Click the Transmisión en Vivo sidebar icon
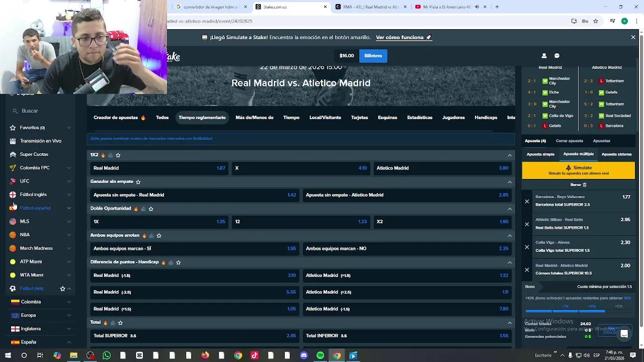 13,141
